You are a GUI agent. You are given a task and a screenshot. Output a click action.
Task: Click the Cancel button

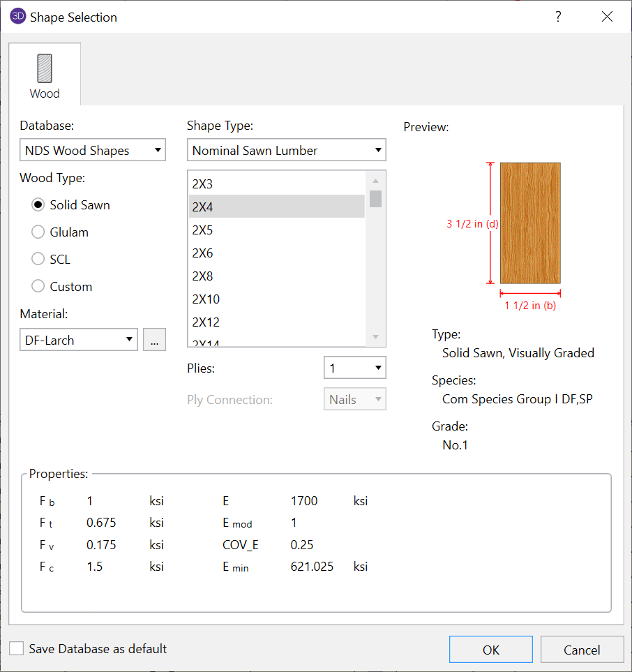click(582, 650)
